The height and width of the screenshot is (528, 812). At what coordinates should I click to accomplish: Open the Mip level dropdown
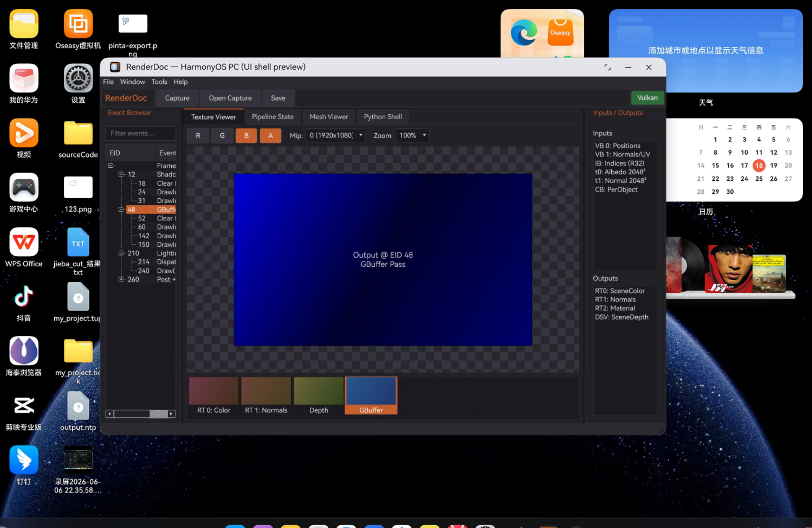click(335, 135)
